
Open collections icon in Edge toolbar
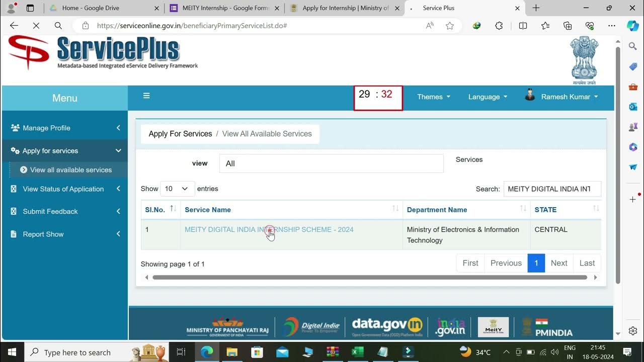coord(568,26)
